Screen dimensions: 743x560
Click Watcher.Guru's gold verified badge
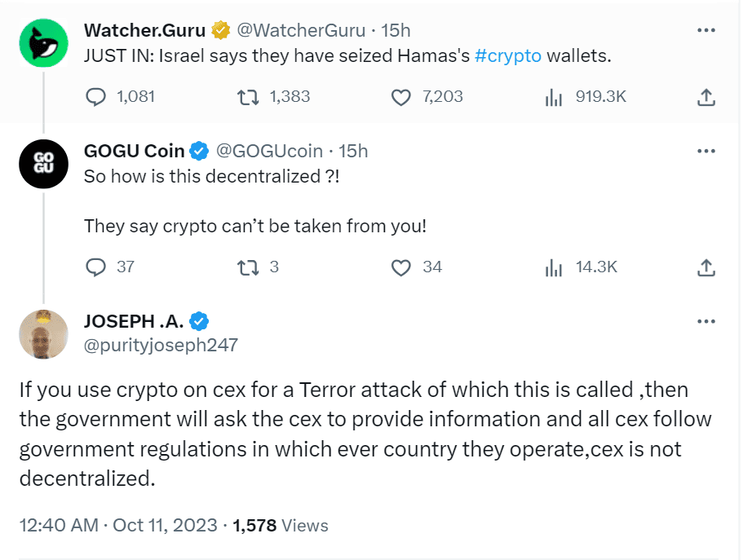tap(219, 30)
